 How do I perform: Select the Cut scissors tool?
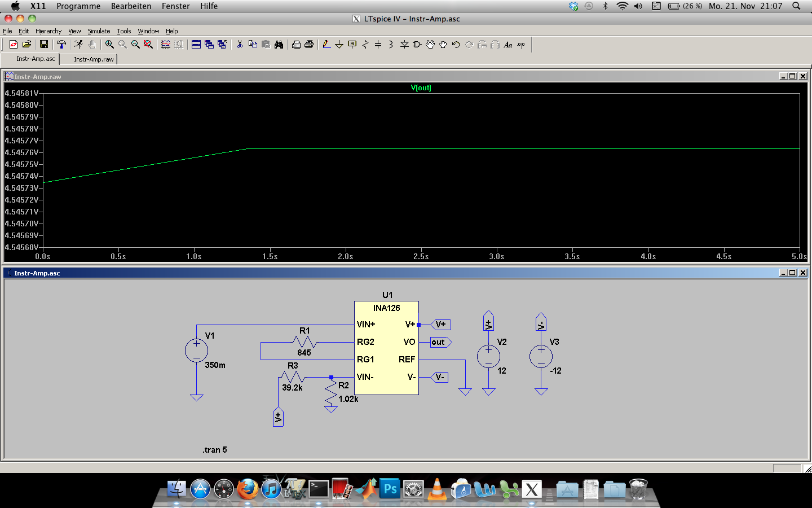tap(240, 45)
